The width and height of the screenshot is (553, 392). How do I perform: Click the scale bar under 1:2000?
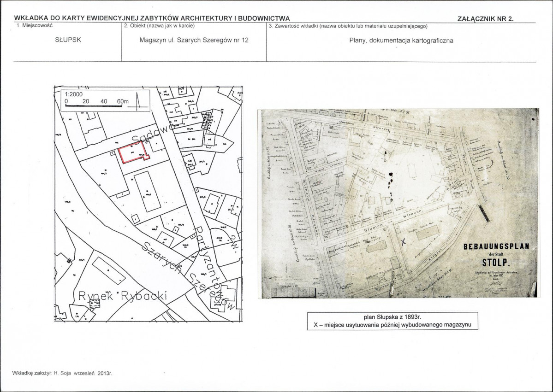click(97, 105)
